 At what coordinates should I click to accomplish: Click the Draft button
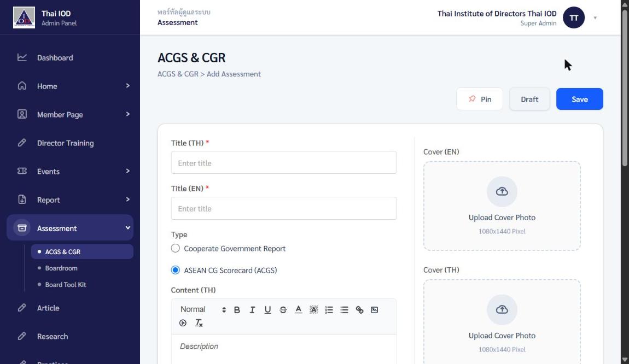(529, 99)
